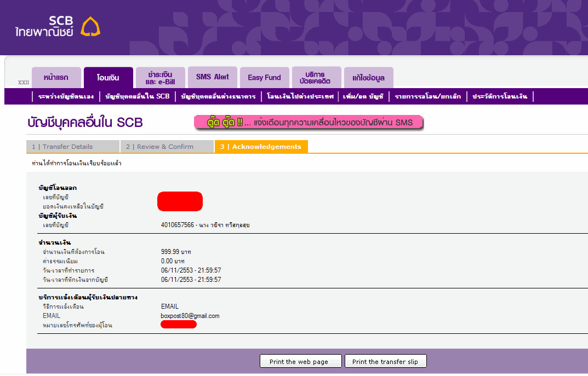Click the บริการแจ้งเตือนผู้รับเงินปลายทาง section heading
The height and width of the screenshot is (376, 588).
click(88, 297)
